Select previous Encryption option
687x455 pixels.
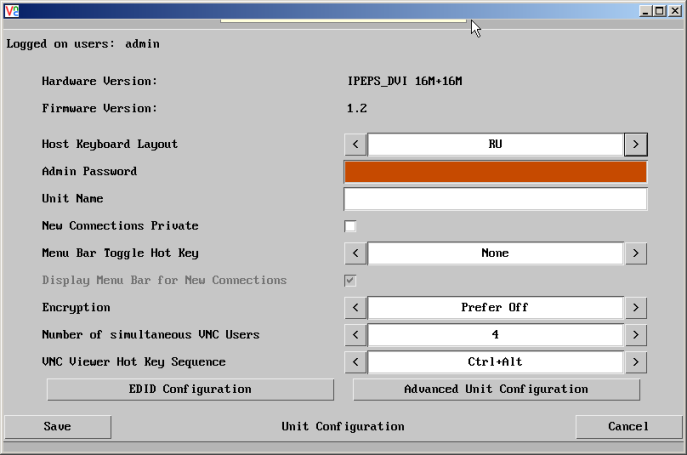pyautogui.click(x=355, y=307)
